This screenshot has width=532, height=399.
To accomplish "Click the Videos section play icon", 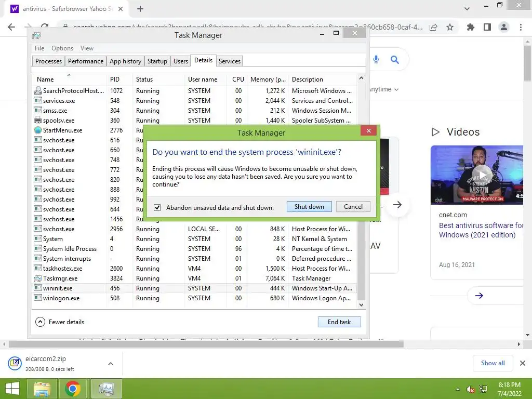I will tap(436, 132).
